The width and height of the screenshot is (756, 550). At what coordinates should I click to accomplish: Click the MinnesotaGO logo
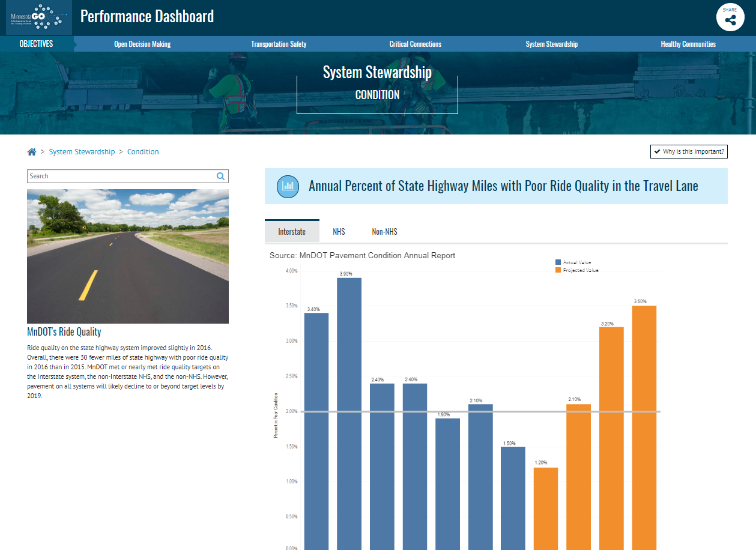pos(36,17)
